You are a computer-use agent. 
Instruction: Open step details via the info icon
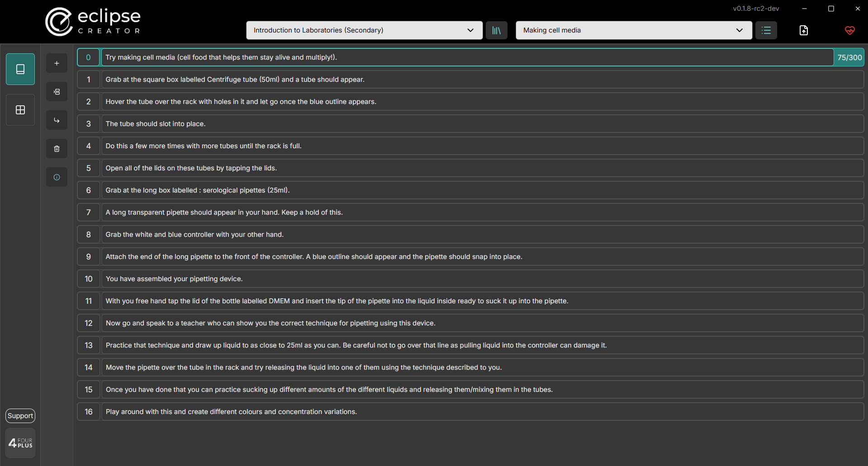point(57,177)
